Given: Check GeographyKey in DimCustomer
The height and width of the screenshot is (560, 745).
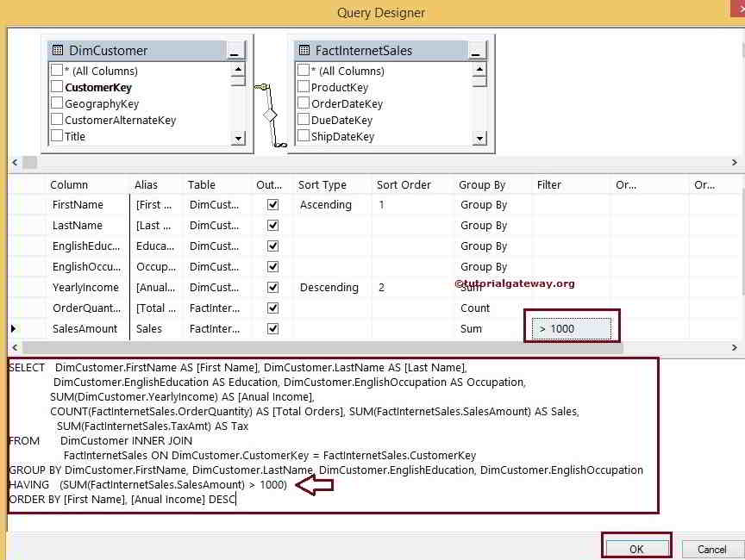Looking at the screenshot, I should 57,103.
